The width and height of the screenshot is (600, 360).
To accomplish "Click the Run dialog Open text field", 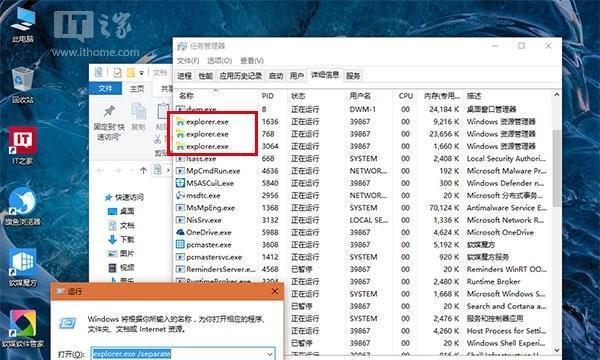I will point(178,354).
